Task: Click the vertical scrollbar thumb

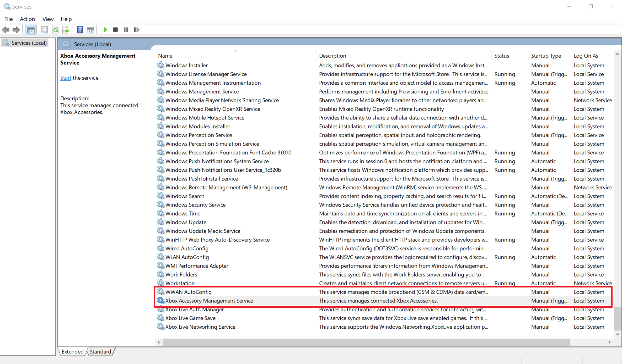Action: click(618, 319)
